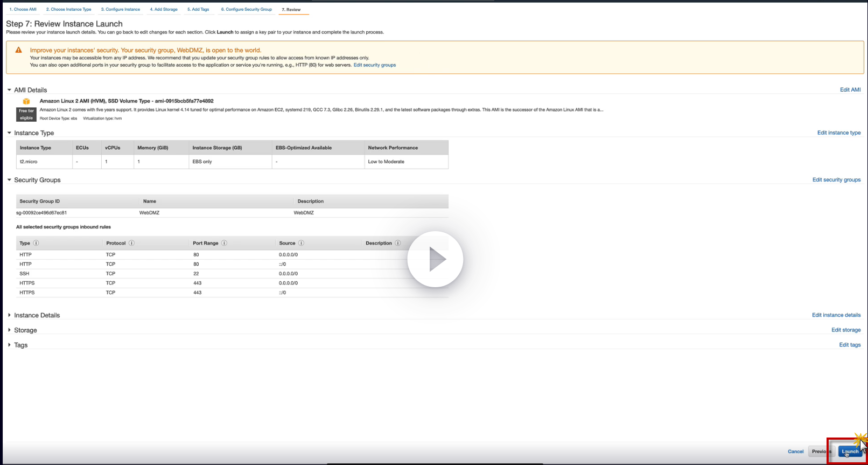Click the Launch button
The width and height of the screenshot is (868, 465).
pos(850,452)
